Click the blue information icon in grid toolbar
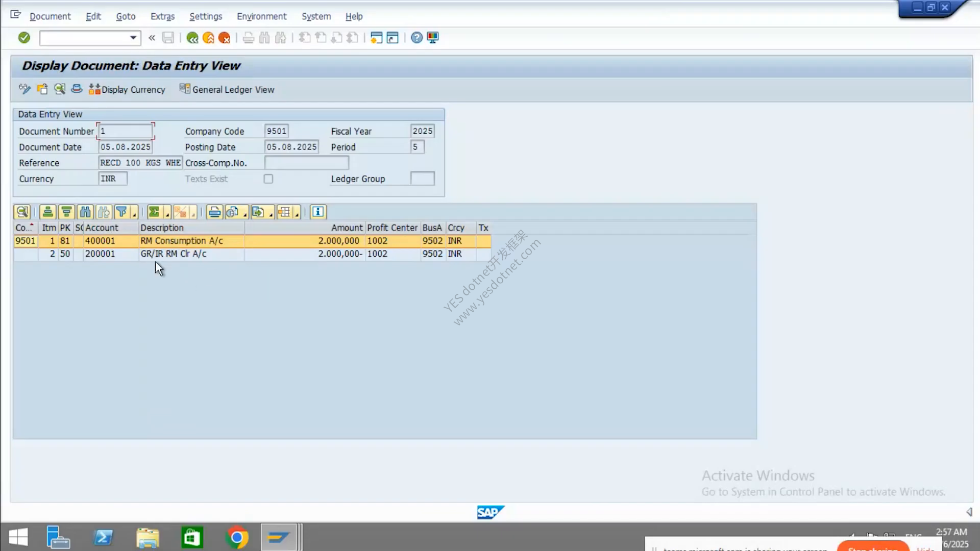 (x=317, y=212)
